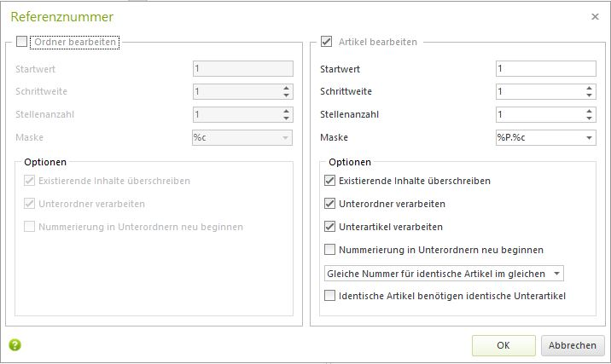The image size is (611, 364).
Task: Decrease Artikel Stellenanzahl with down arrow
Action: point(589,118)
